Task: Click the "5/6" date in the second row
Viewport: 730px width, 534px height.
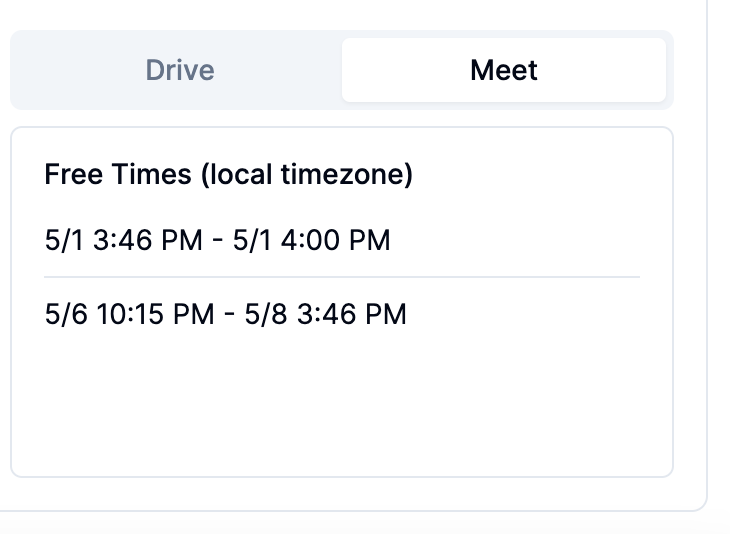Action: tap(66, 314)
